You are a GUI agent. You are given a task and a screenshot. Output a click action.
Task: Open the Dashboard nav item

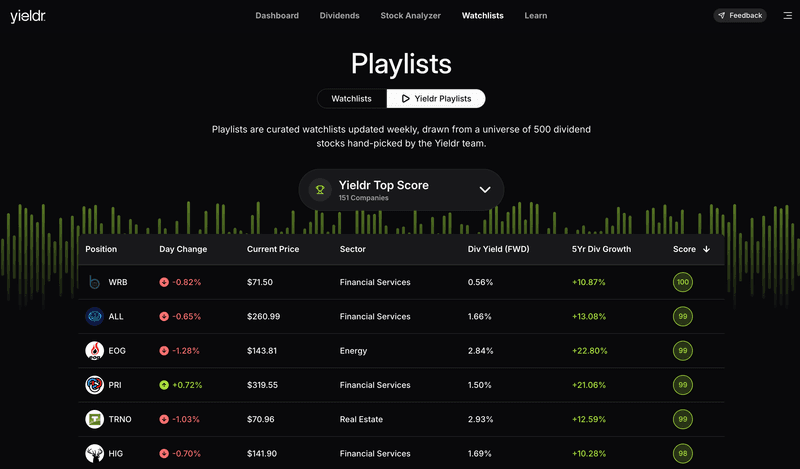[277, 16]
